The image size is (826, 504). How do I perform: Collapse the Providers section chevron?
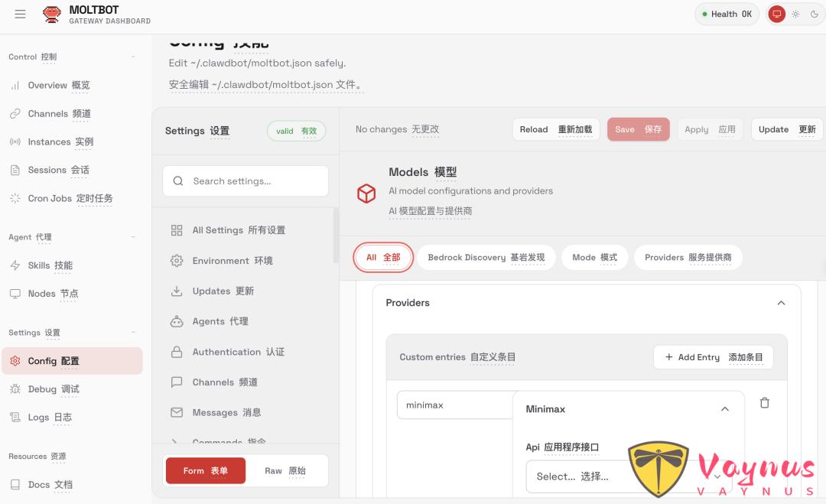781,303
